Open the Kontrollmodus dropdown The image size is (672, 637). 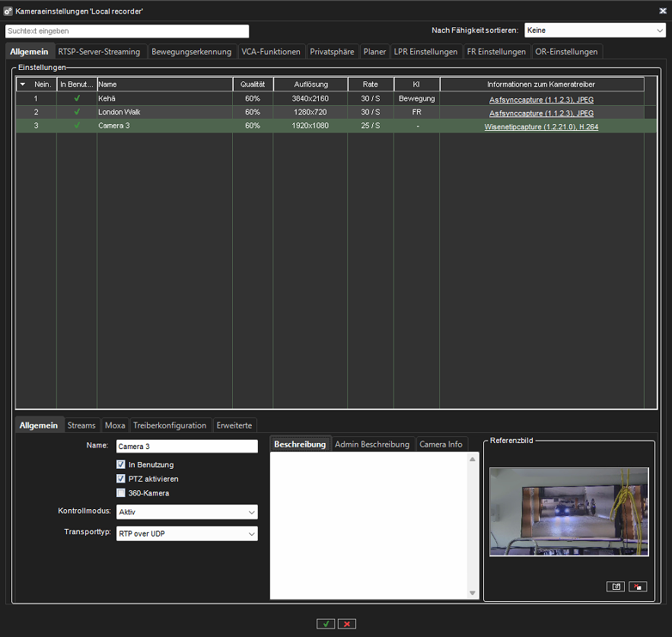pyautogui.click(x=187, y=512)
